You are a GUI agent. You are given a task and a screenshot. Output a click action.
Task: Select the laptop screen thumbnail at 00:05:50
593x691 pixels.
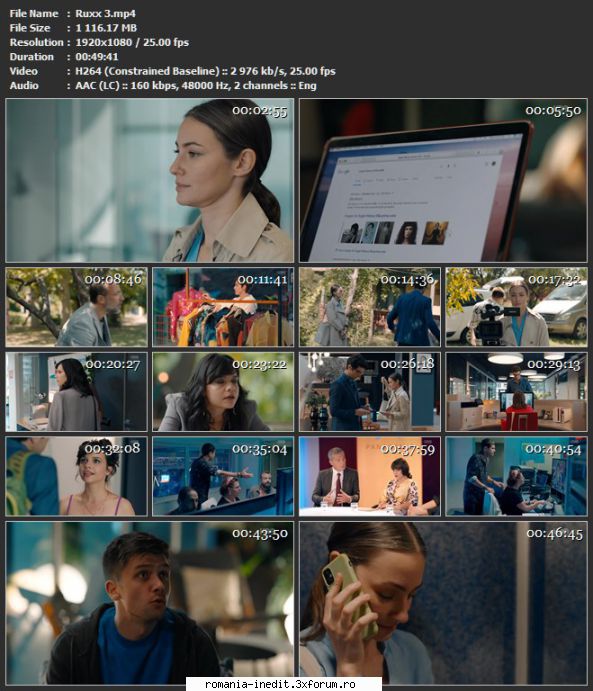(x=443, y=180)
